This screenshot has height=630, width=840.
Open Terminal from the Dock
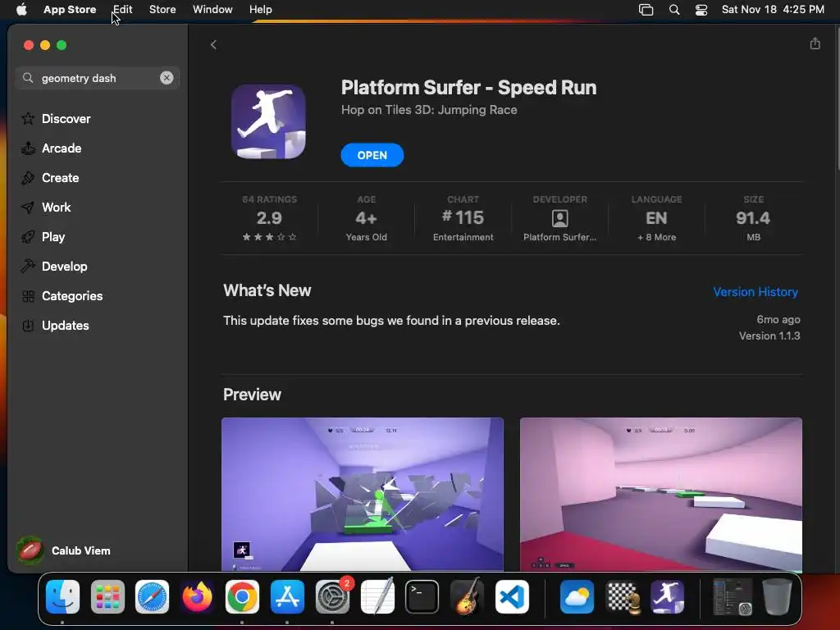tap(422, 596)
